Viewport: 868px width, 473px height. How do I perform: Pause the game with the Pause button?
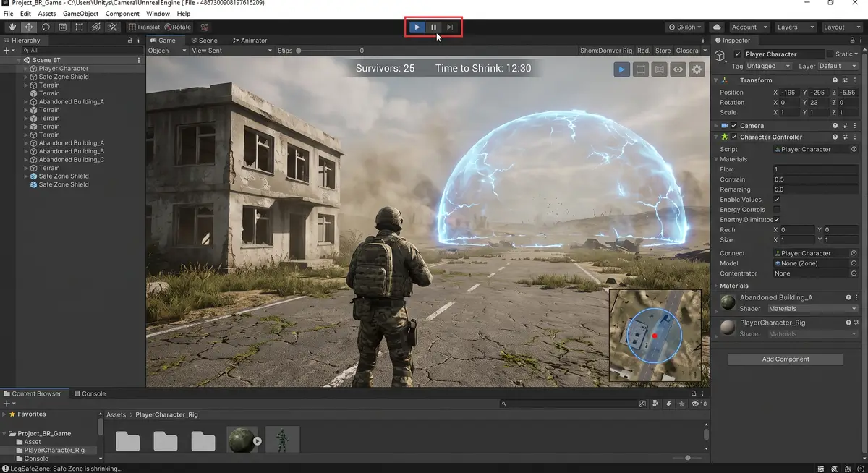(433, 27)
